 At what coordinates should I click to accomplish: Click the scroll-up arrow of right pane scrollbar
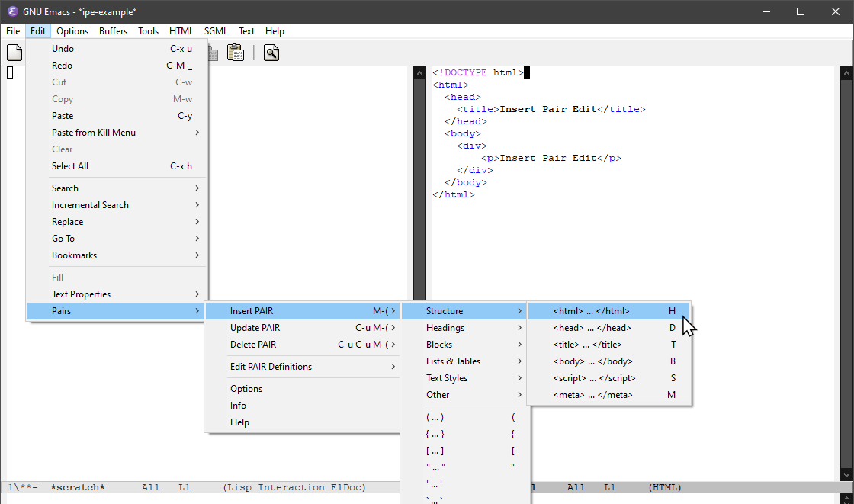846,73
